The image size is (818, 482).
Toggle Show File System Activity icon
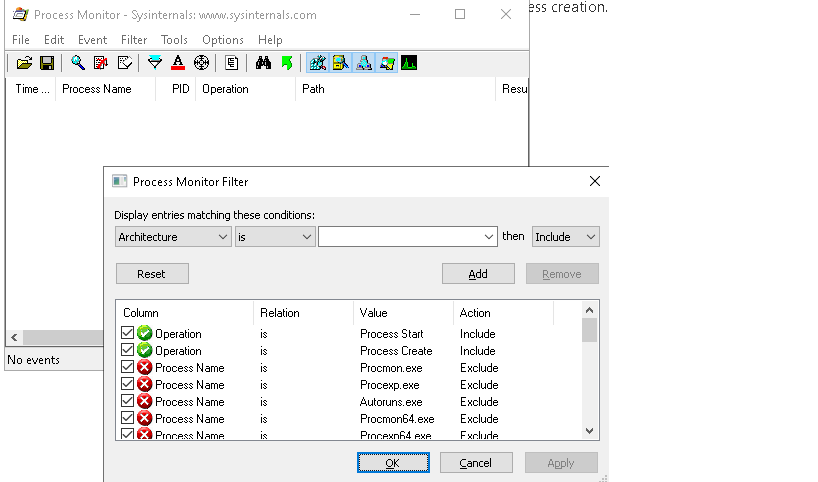coord(341,63)
